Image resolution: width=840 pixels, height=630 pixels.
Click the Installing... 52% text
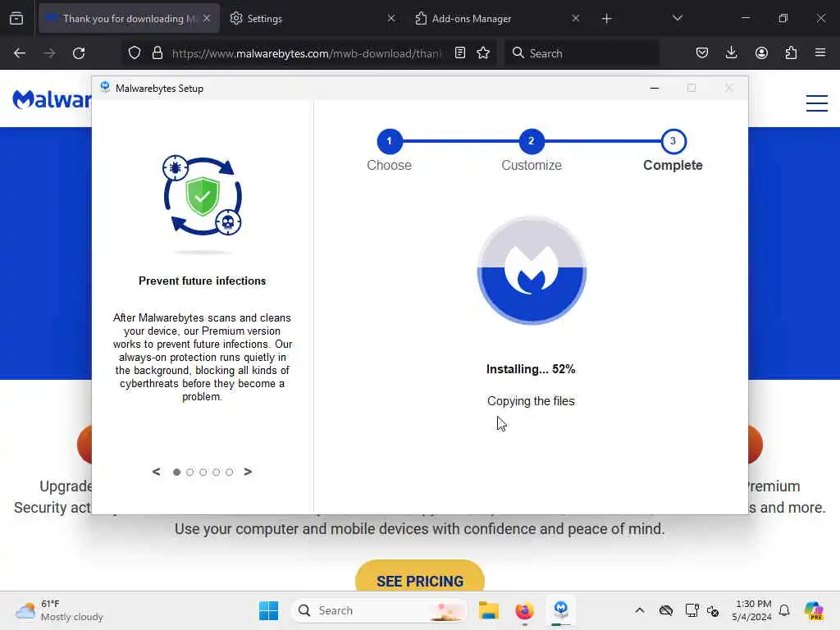click(531, 369)
